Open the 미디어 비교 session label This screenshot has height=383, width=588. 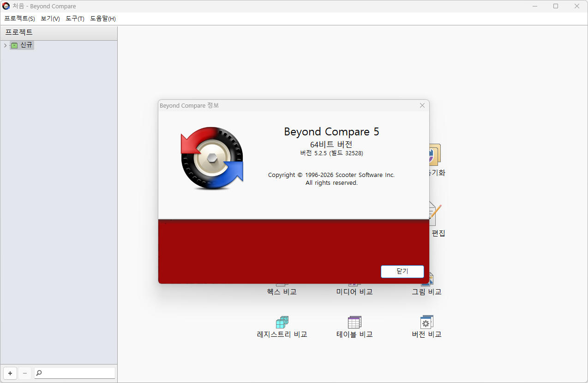click(x=354, y=292)
